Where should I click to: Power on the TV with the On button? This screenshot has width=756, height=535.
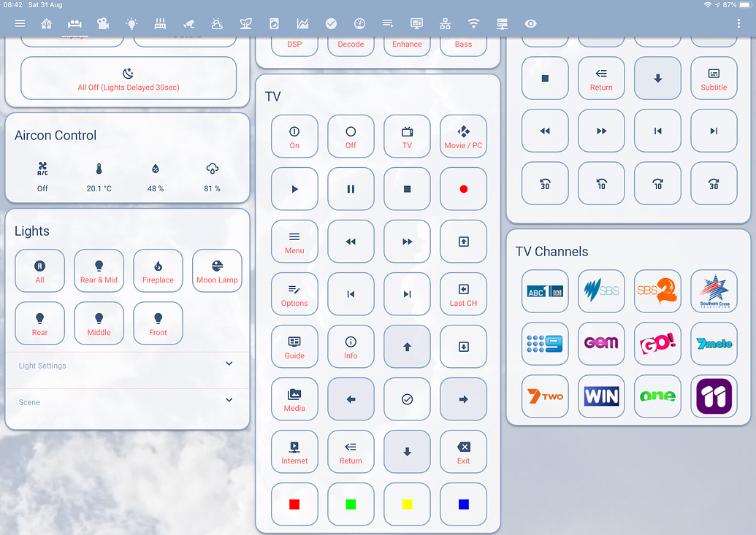tap(294, 136)
